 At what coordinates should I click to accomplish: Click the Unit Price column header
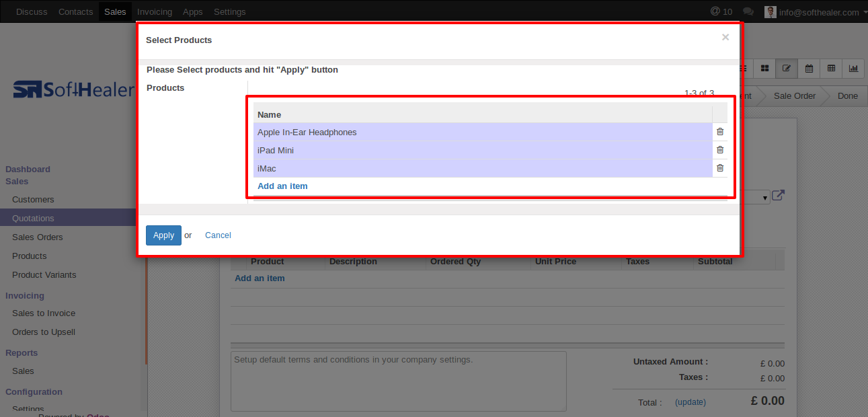555,261
